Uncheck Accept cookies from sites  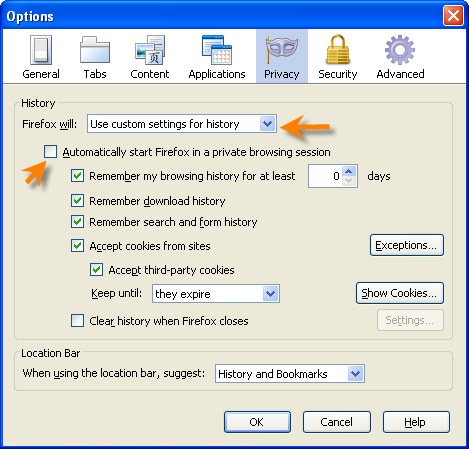click(x=77, y=246)
